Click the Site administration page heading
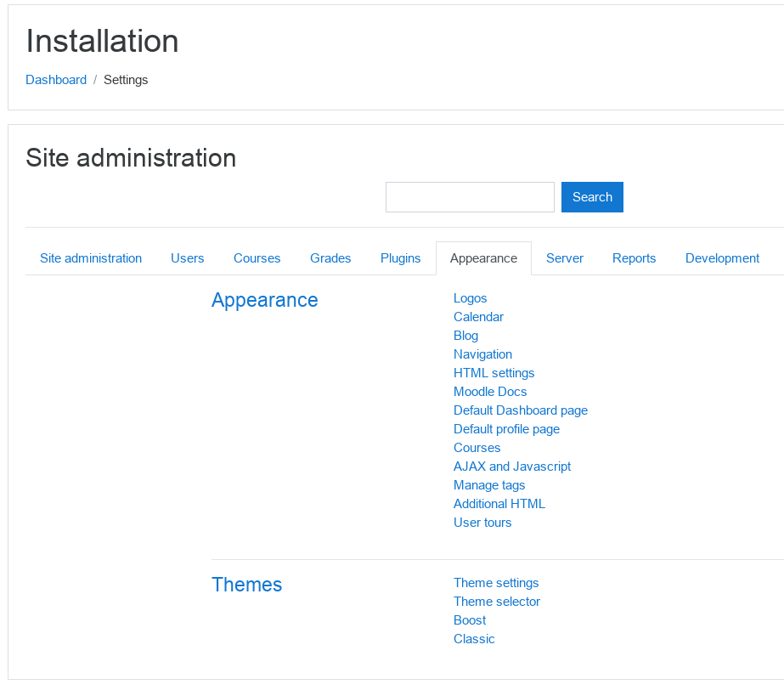This screenshot has height=690, width=784. pyautogui.click(x=131, y=158)
